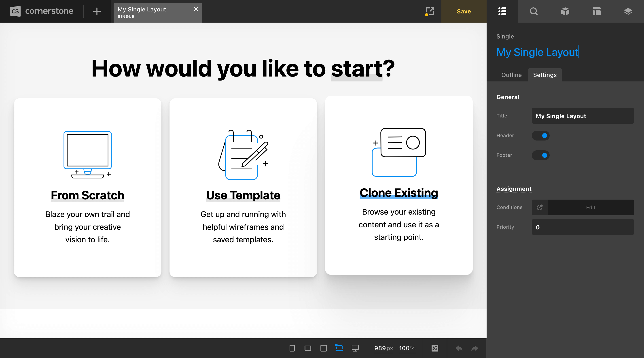Image resolution: width=644 pixels, height=358 pixels.
Task: Edit the Title input field
Action: [x=582, y=116]
